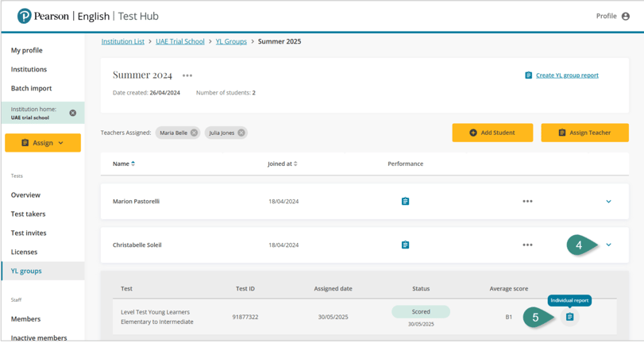644x343 pixels.
Task: Open three-dot menu for Marion Pastorelli
Action: (527, 202)
